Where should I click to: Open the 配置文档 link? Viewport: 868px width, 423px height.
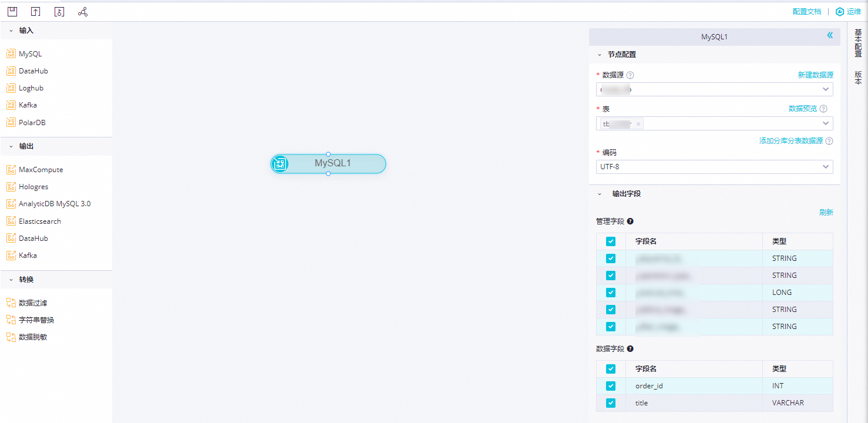[x=807, y=12]
